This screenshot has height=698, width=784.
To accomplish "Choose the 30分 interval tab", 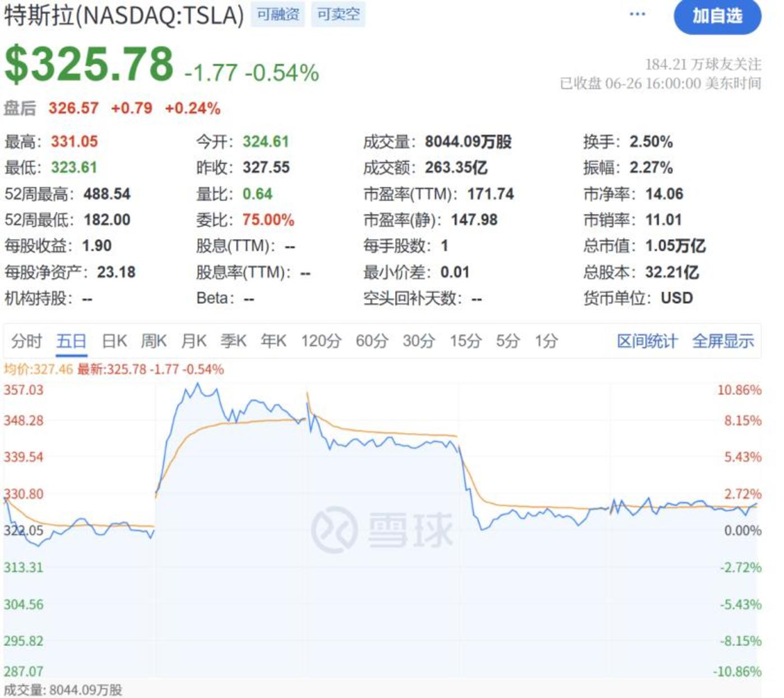I will coord(419,341).
